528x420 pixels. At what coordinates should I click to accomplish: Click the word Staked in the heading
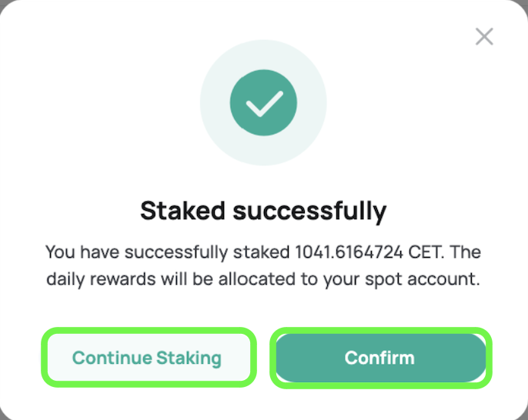182,211
